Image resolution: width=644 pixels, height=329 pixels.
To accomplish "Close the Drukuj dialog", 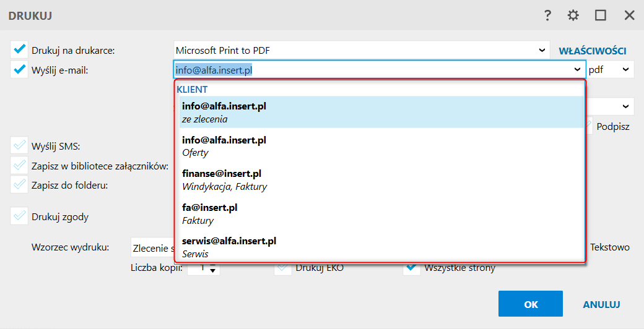I will pyautogui.click(x=629, y=15).
